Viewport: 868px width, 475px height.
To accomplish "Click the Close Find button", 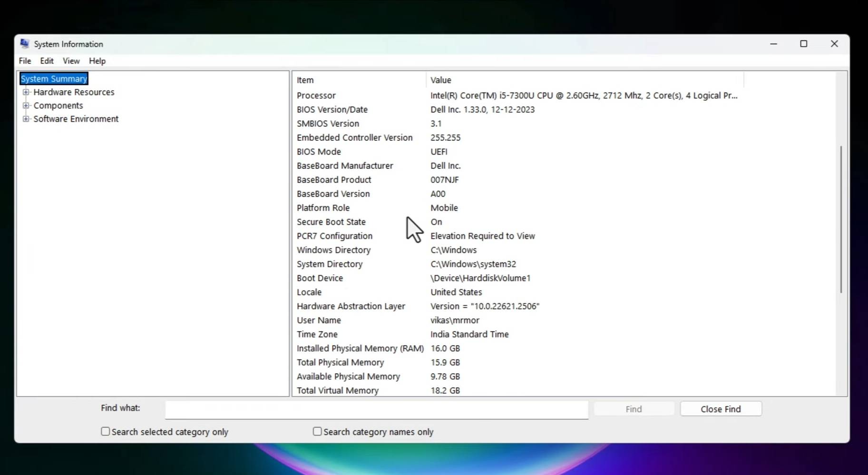I will point(721,409).
